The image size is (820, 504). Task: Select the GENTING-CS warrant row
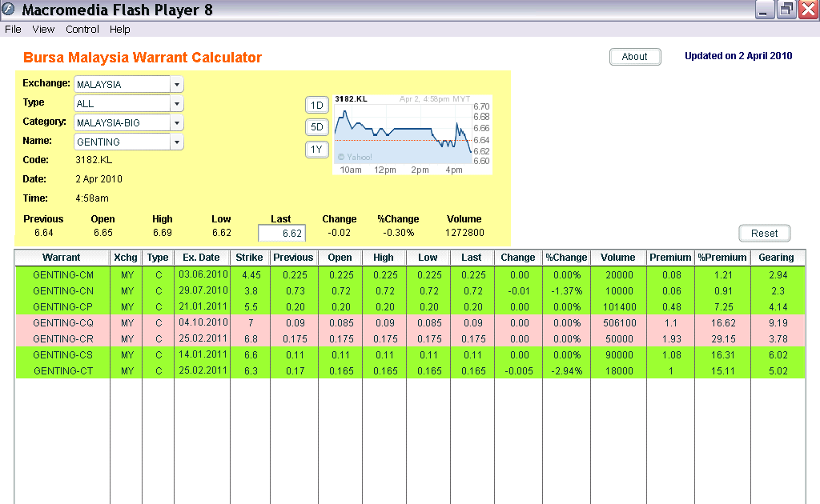click(x=410, y=354)
